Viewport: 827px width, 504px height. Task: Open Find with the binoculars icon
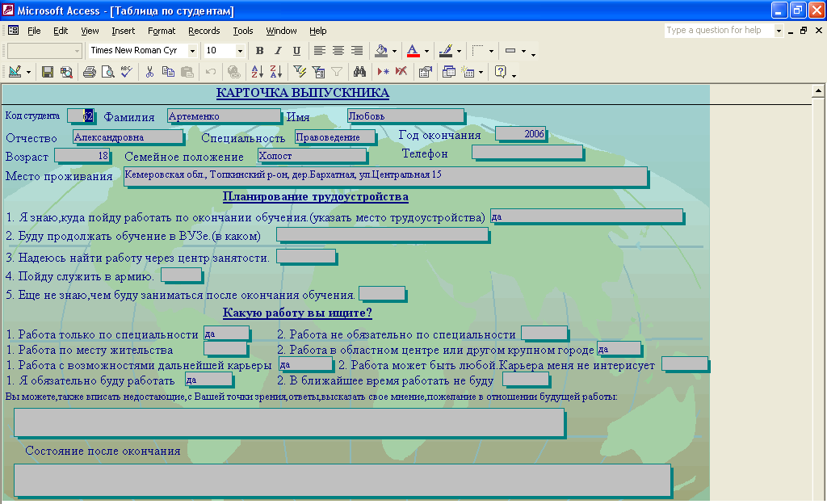click(360, 72)
